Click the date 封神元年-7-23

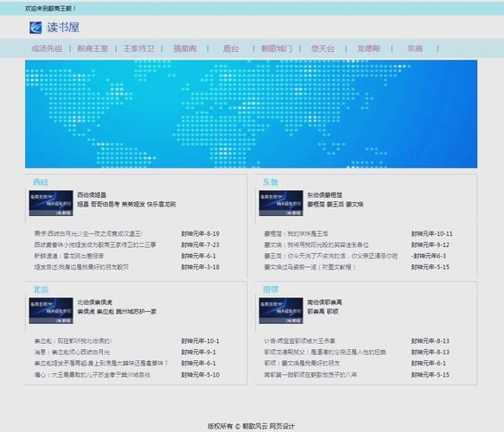click(201, 245)
